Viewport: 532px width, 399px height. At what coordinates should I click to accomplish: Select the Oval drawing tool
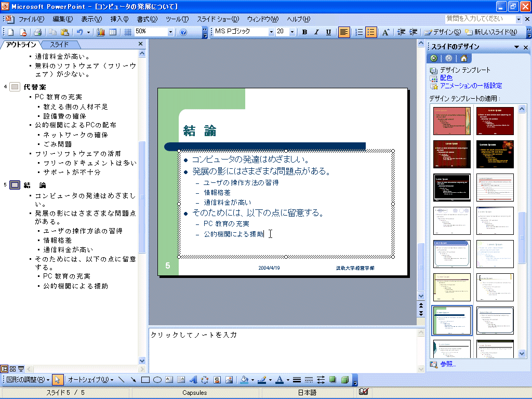(x=157, y=380)
